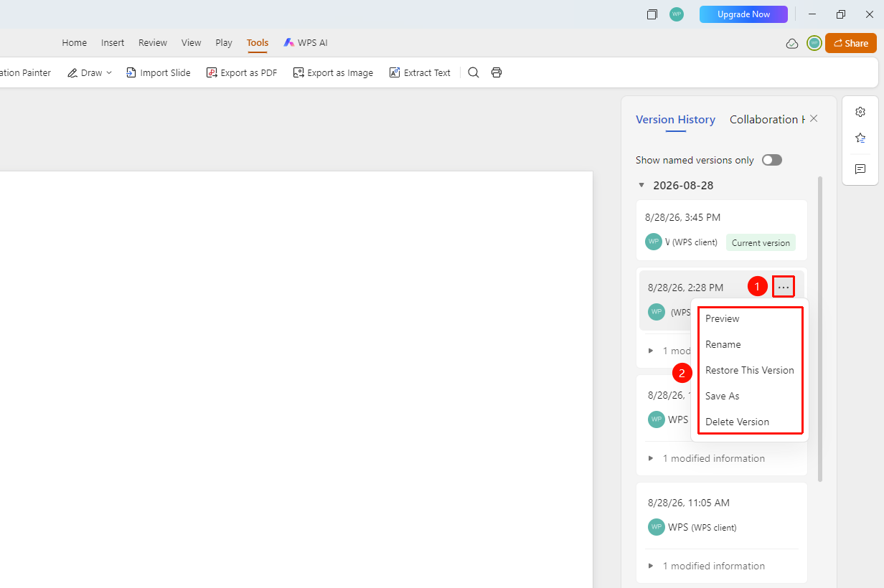
Task: Open the comments icon in right sidebar
Action: 860,169
